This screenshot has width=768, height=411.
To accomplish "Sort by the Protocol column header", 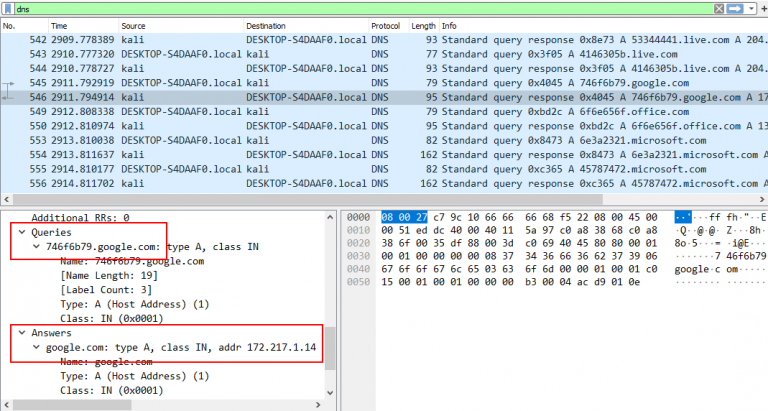I will [x=385, y=24].
